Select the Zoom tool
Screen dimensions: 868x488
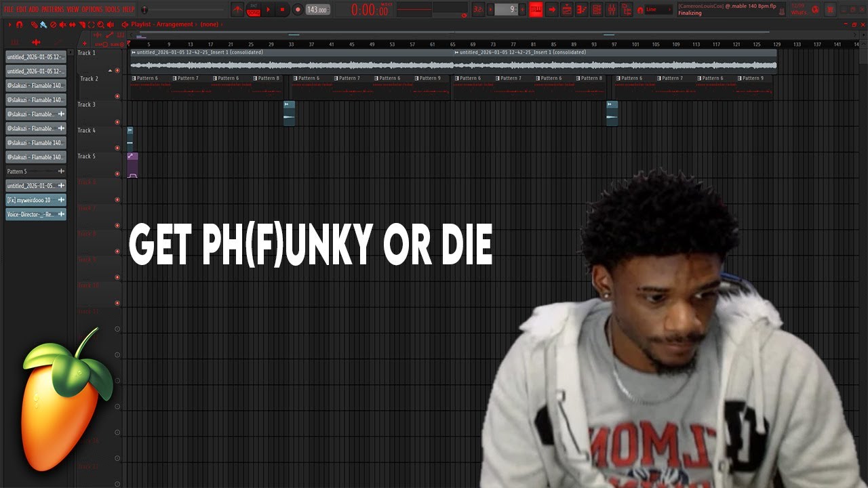(x=100, y=24)
